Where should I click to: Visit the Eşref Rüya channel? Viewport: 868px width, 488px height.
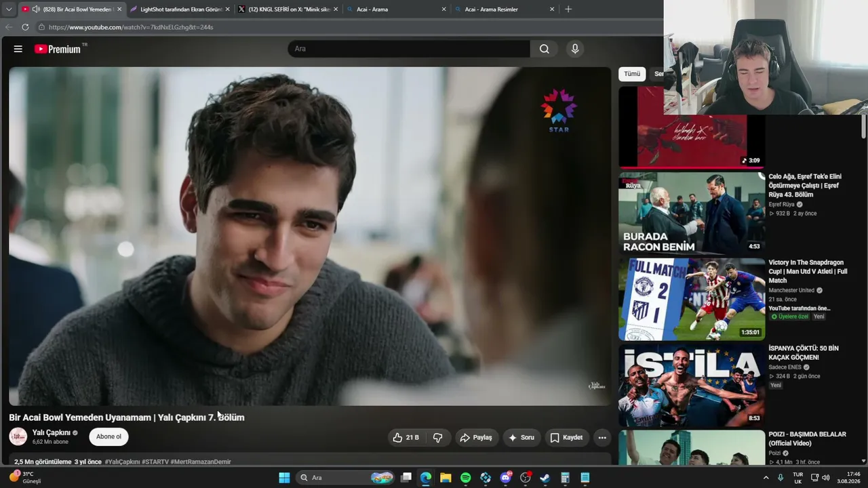[781, 205]
